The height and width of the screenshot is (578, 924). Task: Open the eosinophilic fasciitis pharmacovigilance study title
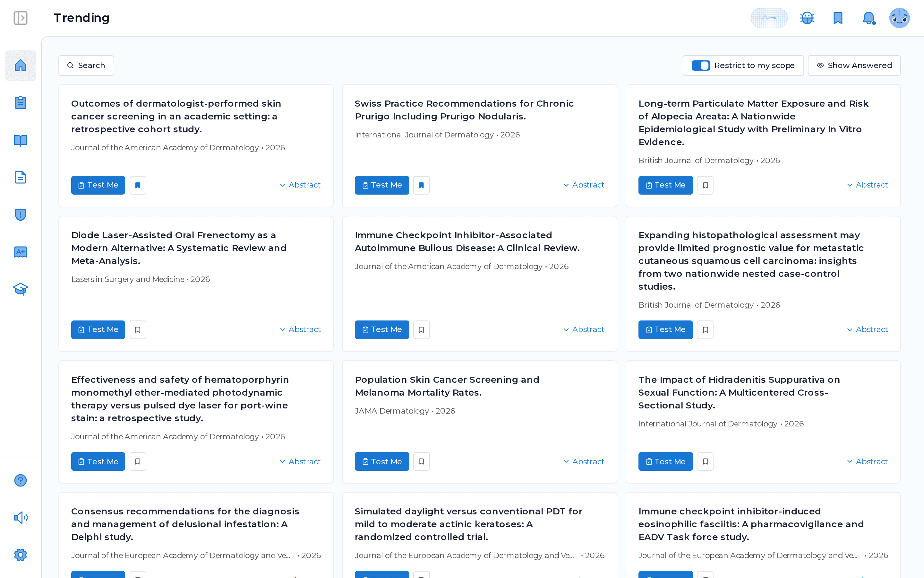(x=751, y=524)
